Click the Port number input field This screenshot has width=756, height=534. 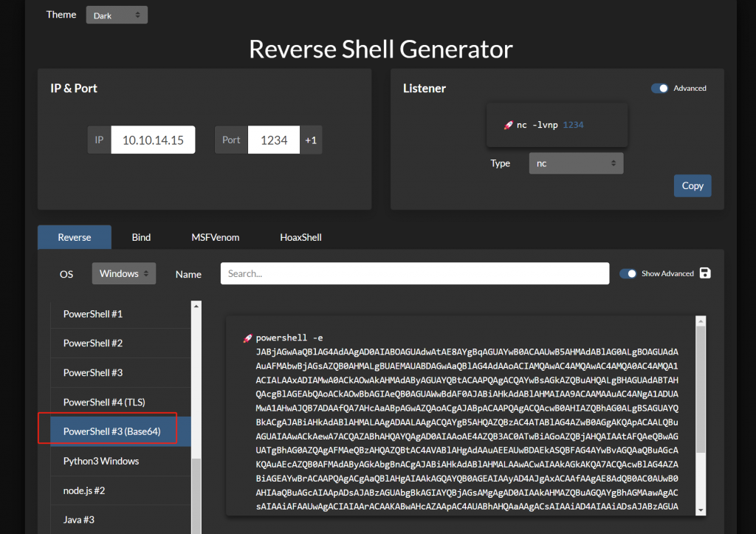pyautogui.click(x=274, y=140)
